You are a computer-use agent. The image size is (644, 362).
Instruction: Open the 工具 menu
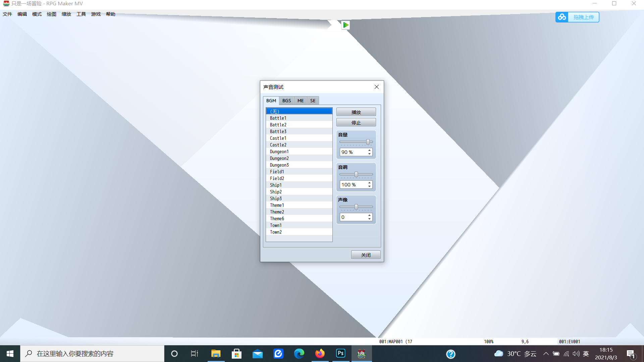tap(81, 14)
